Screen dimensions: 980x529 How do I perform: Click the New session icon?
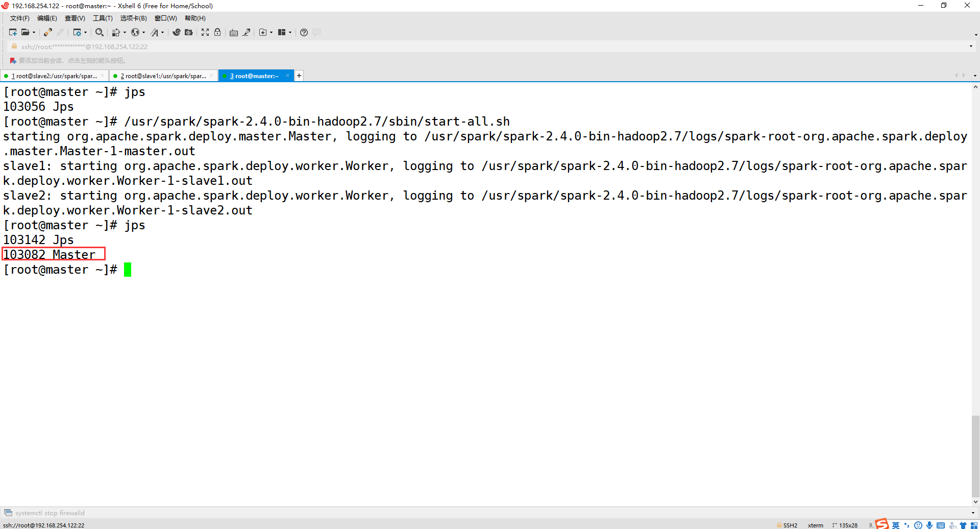click(13, 32)
